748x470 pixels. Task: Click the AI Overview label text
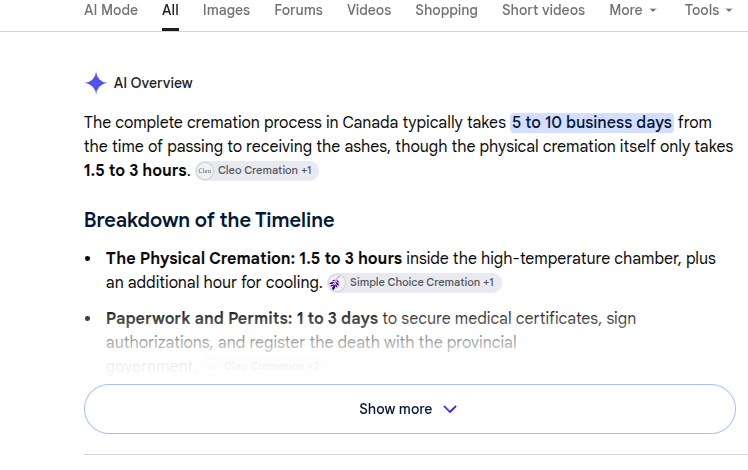coord(153,83)
